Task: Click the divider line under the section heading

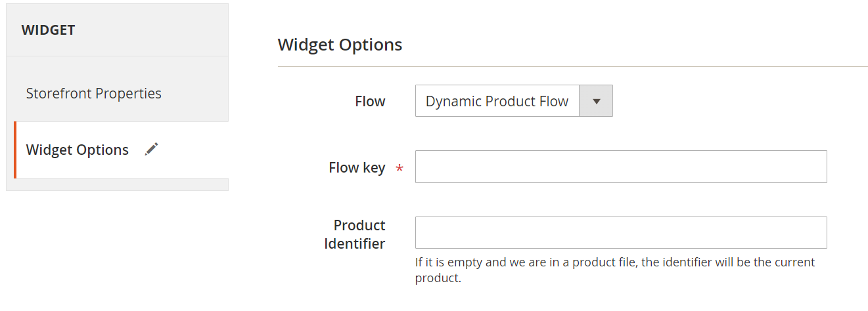Action: pos(572,66)
